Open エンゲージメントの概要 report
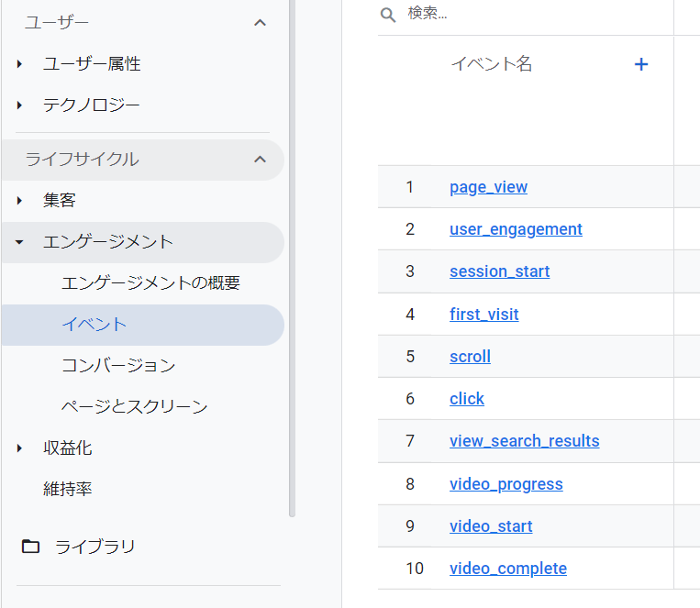Image resolution: width=700 pixels, height=608 pixels. [150, 282]
